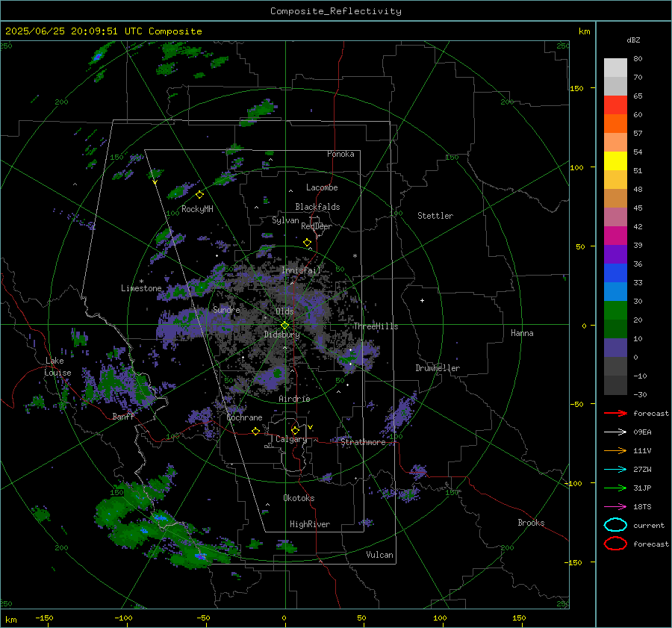Select the 42 dBZ magenta color swatch

pos(615,235)
